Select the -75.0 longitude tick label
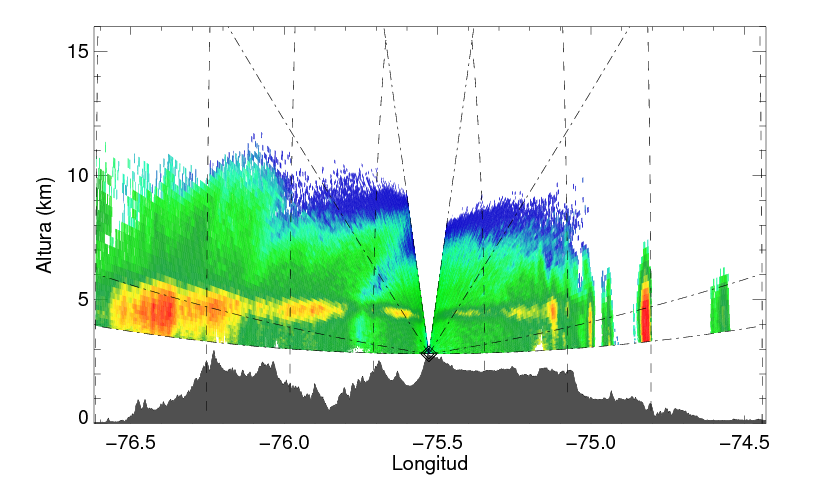The height and width of the screenshot is (490, 840). (590, 442)
